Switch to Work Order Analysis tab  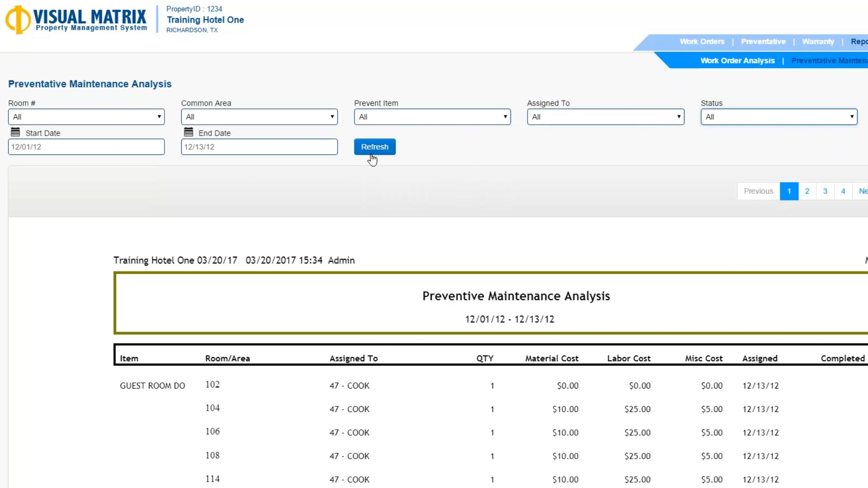737,61
